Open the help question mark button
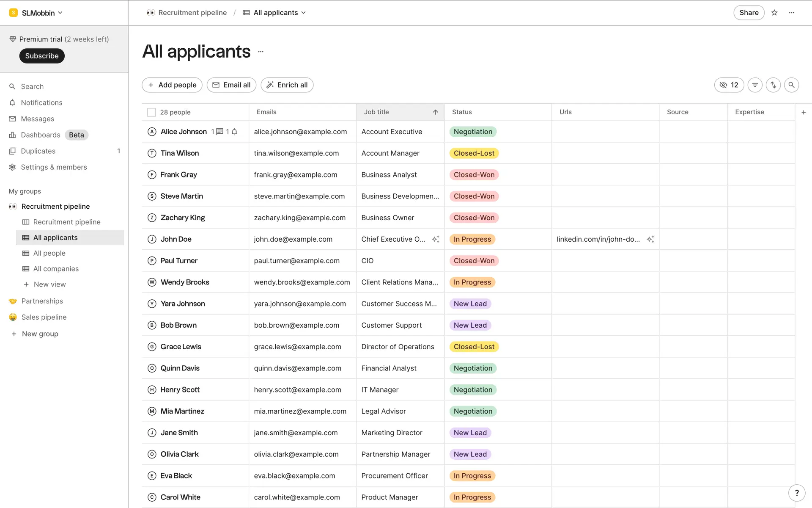Image resolution: width=812 pixels, height=508 pixels. [x=797, y=493]
